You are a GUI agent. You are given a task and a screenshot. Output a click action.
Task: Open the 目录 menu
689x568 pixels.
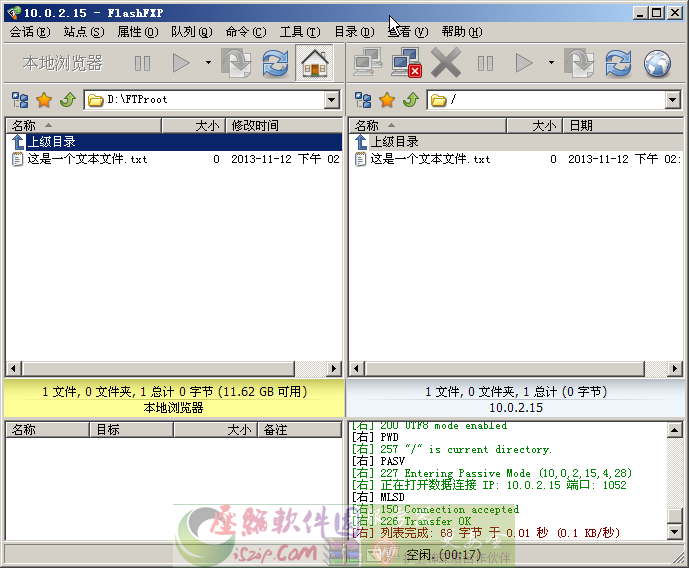click(x=354, y=32)
